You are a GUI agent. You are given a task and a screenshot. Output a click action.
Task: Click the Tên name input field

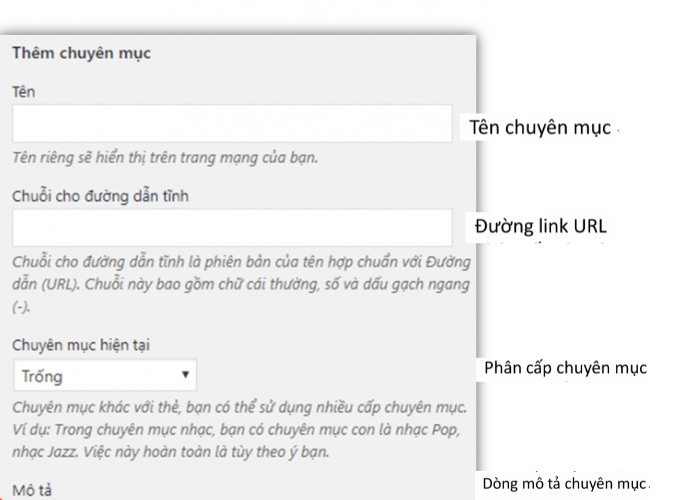tap(232, 124)
